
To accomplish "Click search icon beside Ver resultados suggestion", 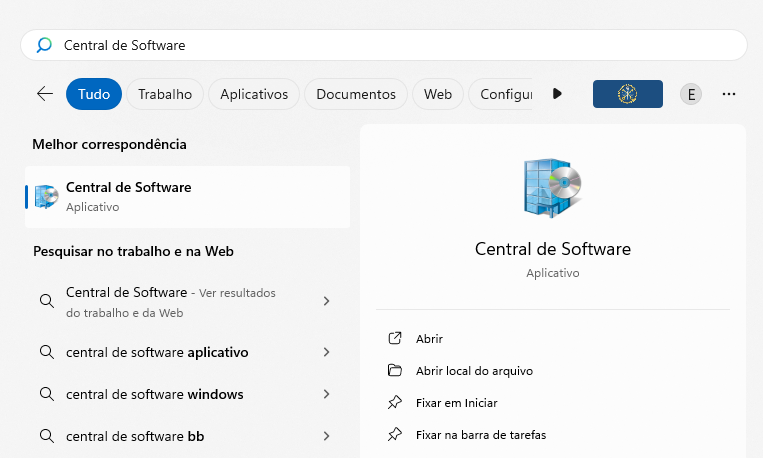I will pyautogui.click(x=47, y=301).
